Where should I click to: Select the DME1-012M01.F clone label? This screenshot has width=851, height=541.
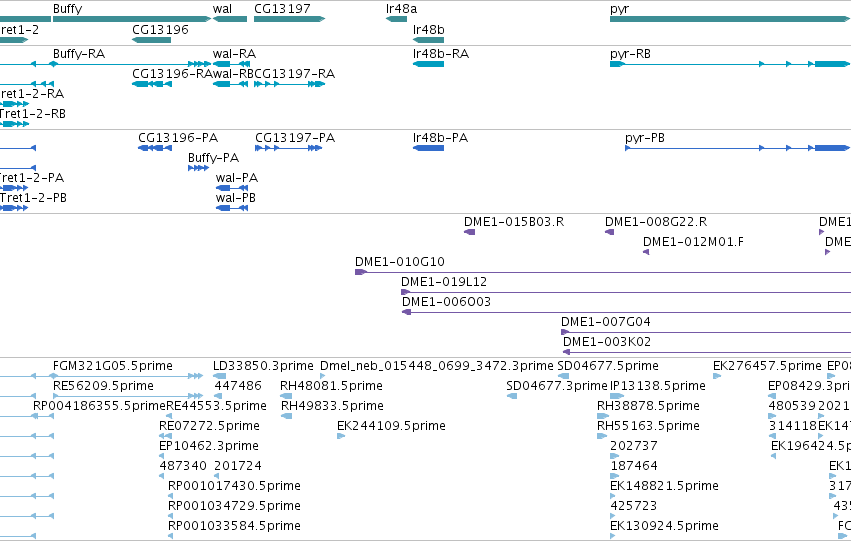[x=693, y=242]
